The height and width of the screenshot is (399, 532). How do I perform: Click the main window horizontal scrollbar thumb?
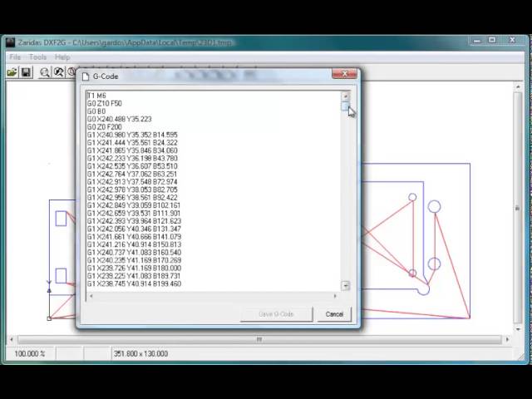[x=259, y=339]
